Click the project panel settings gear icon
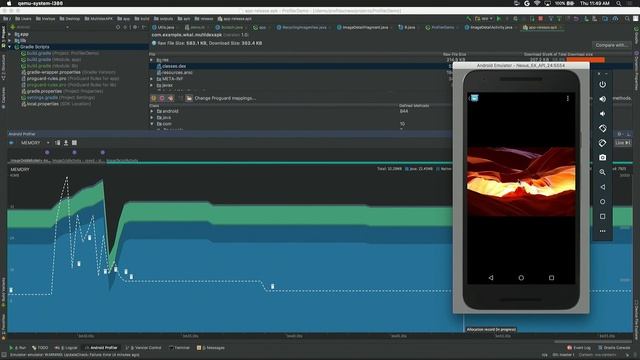This screenshot has width=640, height=360. (135, 27)
